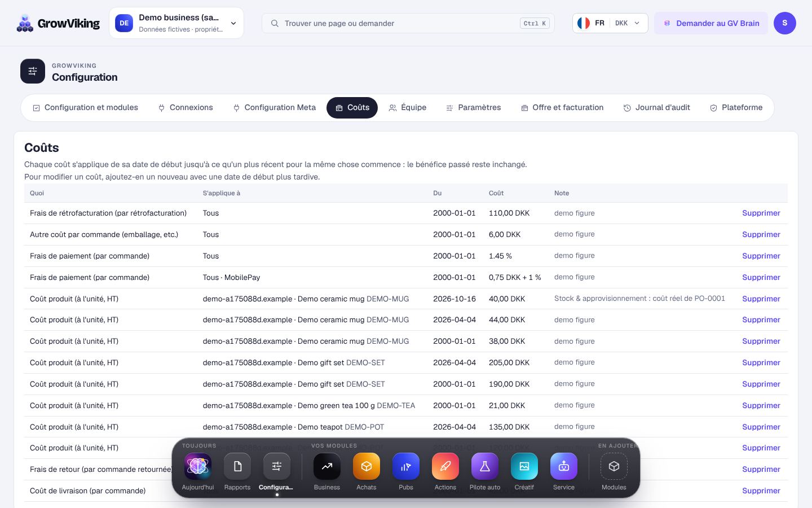Select the 44,00 DKK cost cell
The image size is (812, 508).
click(507, 320)
